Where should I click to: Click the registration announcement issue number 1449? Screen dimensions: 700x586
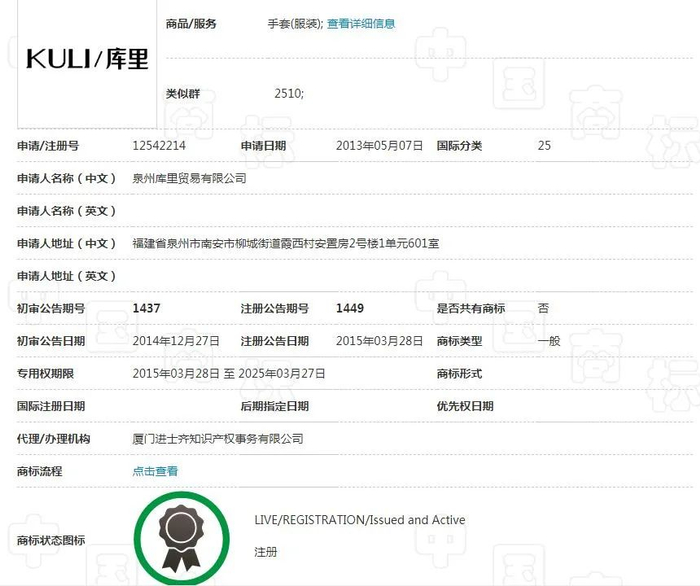(350, 308)
